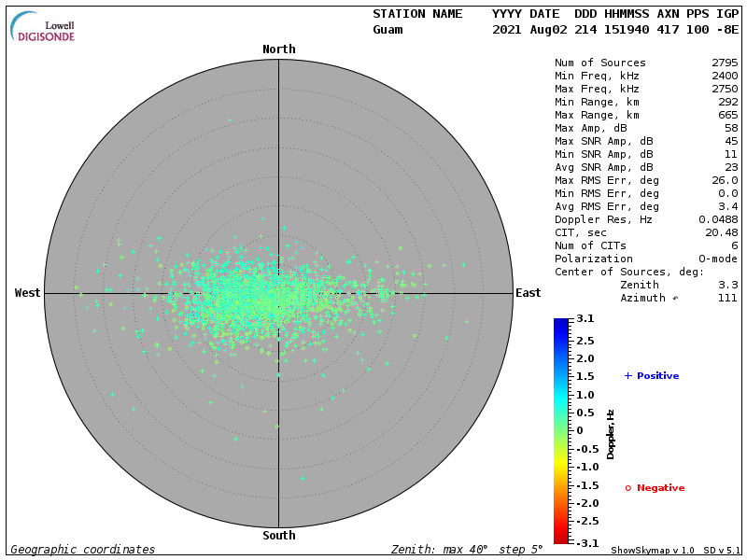The image size is (747, 560).
Task: Click the 3.1 label atop the color scale
Action: pyautogui.click(x=585, y=319)
